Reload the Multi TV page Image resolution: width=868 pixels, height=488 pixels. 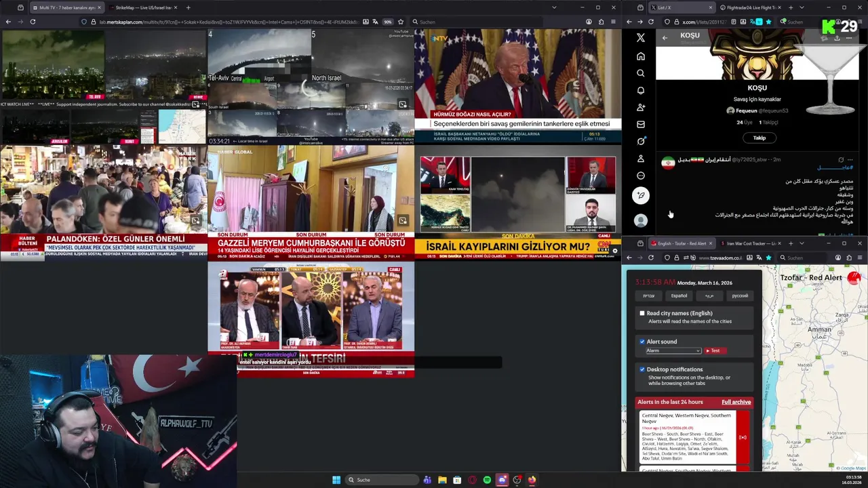[x=33, y=22]
